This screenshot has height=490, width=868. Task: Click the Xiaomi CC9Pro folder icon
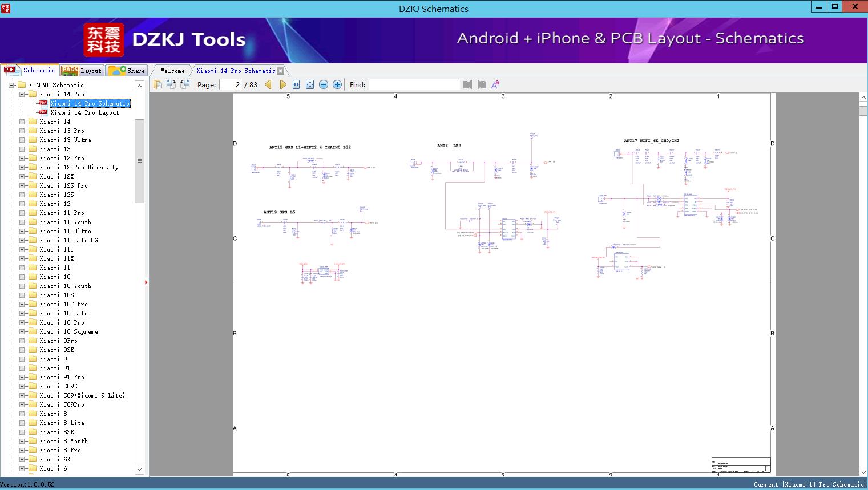point(33,404)
